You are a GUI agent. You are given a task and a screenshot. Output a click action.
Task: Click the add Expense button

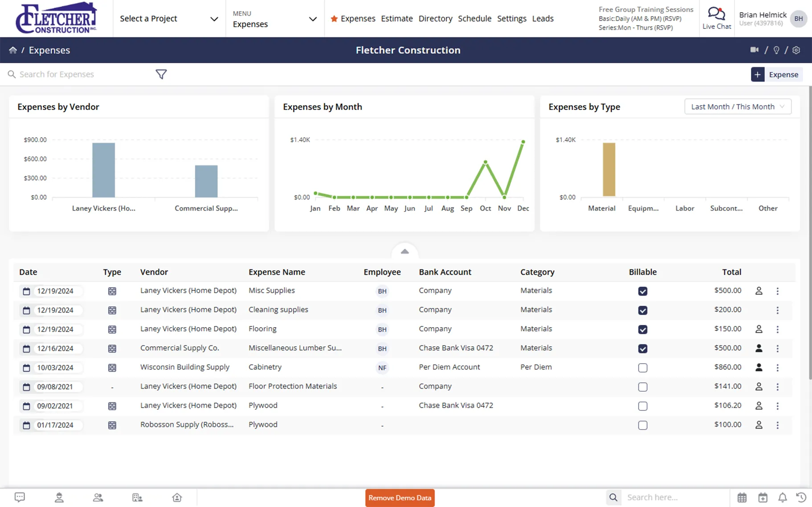777,74
